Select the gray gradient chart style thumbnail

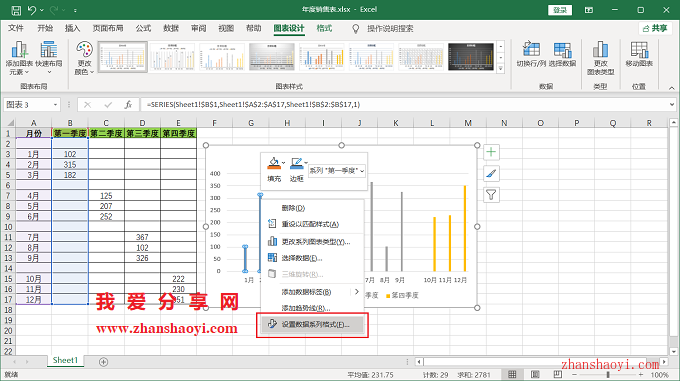coord(272,56)
